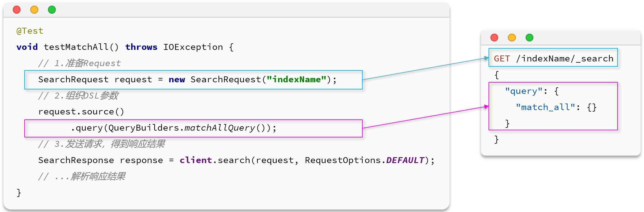Click the request.source() line
644x212 pixels.
click(x=81, y=112)
